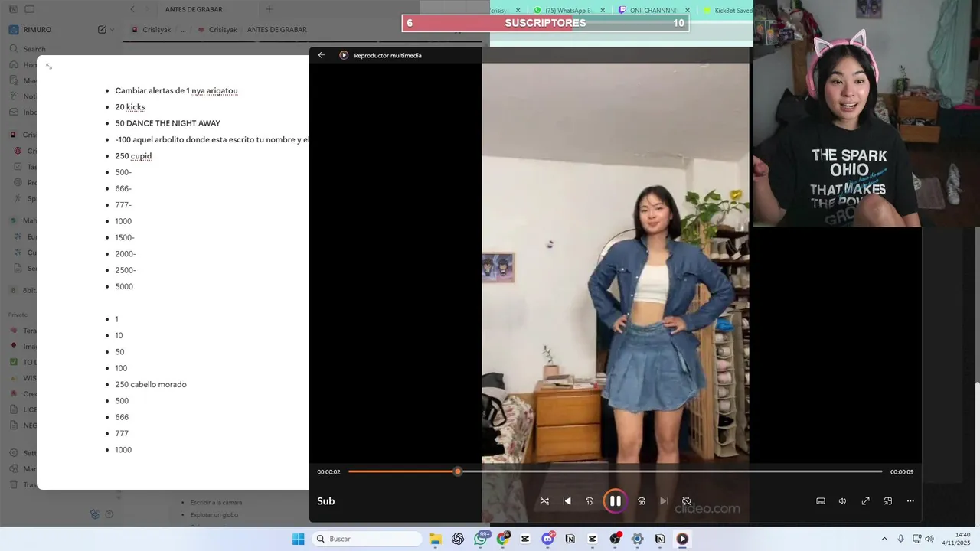Navigate back in Notion
The height and width of the screenshot is (551, 980).
tap(132, 9)
